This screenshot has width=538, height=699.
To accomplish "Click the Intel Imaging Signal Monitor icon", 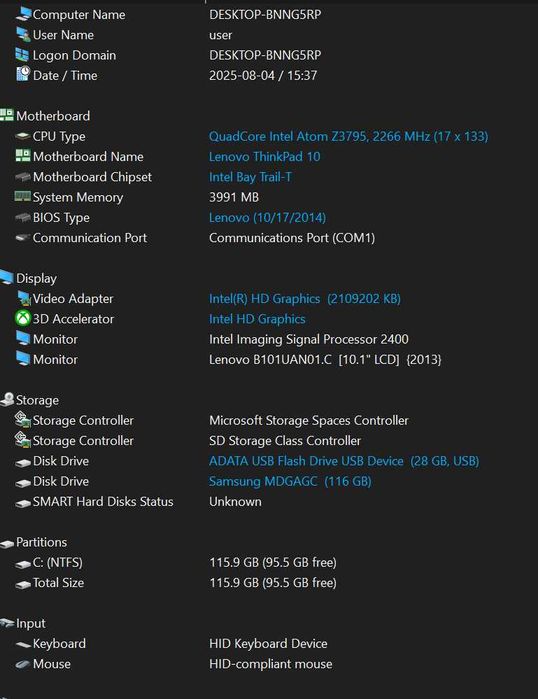I will (23, 338).
